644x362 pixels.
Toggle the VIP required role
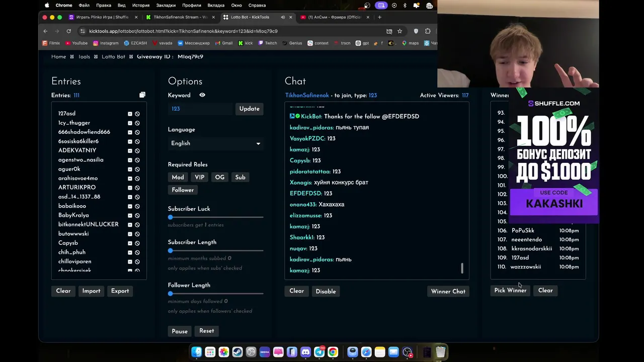coord(199,177)
